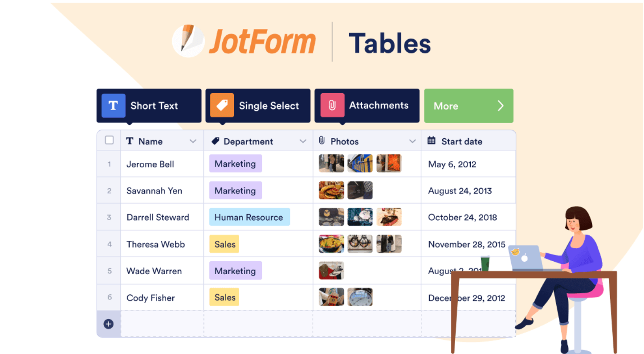Screen dimensions: 644x354
Task: Click the blue Short Text T icon
Action: 113,106
